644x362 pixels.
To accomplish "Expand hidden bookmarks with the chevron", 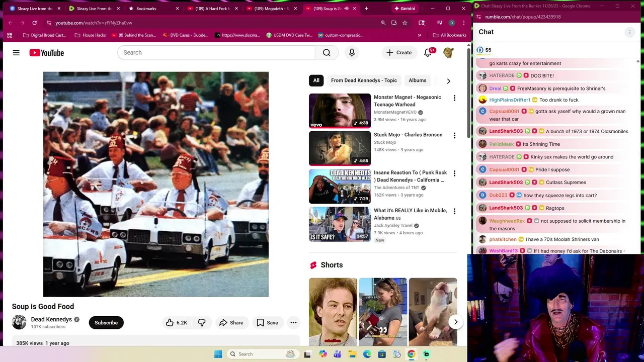I will [x=419, y=35].
